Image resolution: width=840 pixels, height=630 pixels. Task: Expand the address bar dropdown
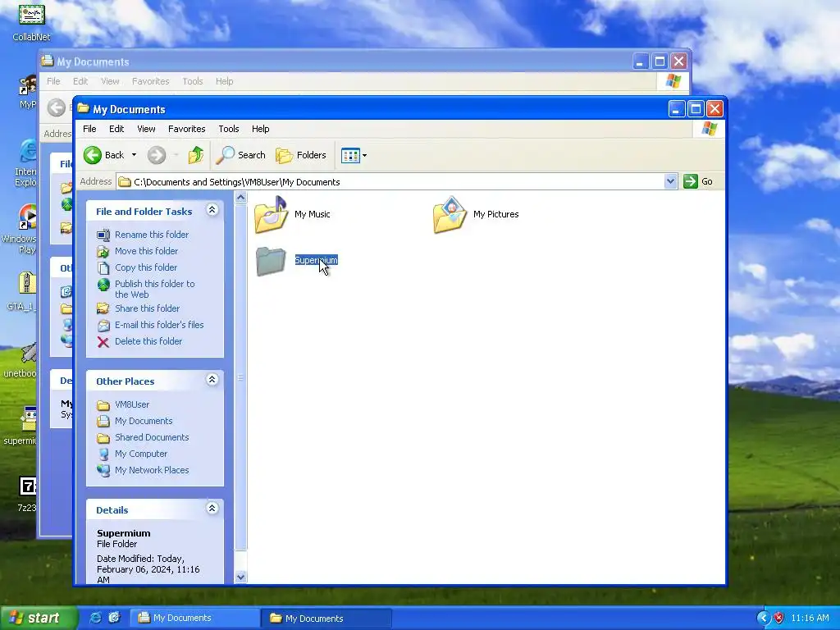(670, 181)
